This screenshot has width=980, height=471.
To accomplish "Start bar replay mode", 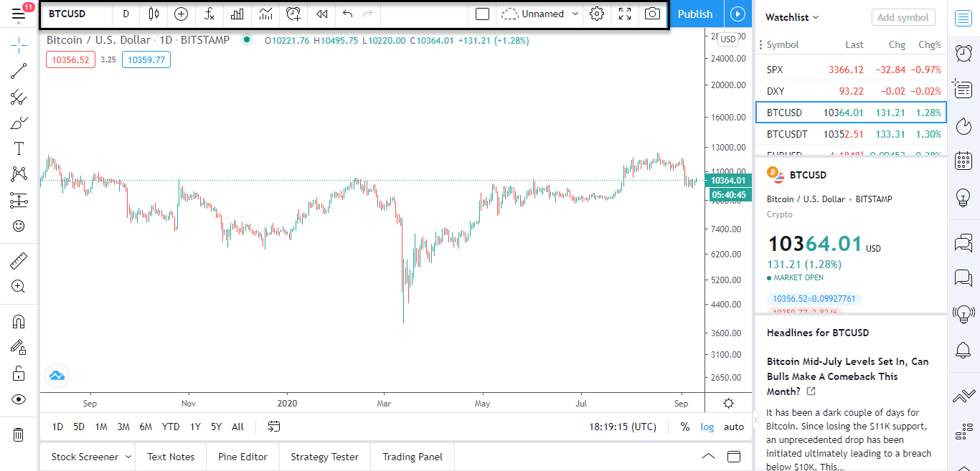I will (322, 14).
